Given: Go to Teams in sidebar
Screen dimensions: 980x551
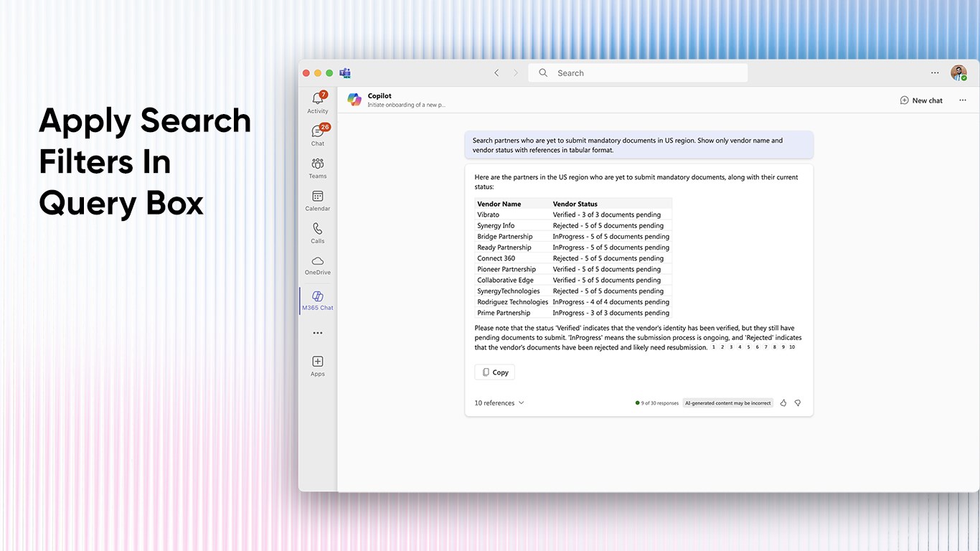Looking at the screenshot, I should click(x=318, y=168).
